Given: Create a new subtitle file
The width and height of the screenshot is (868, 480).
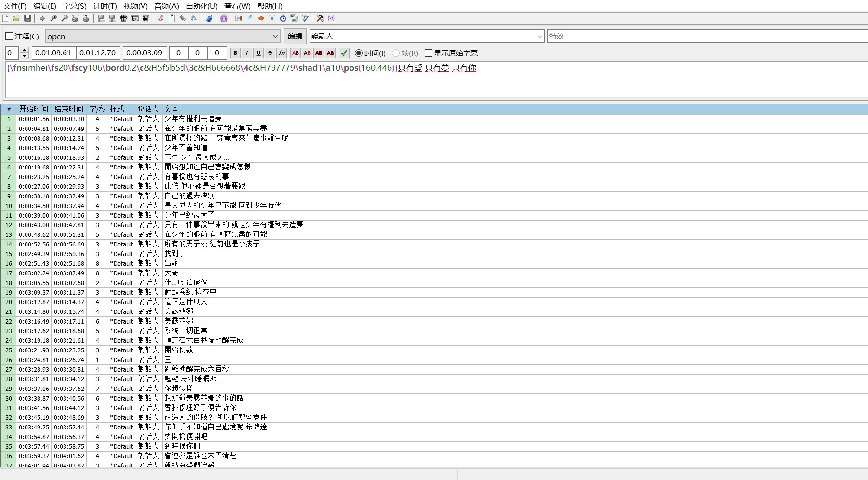Looking at the screenshot, I should coord(5,18).
